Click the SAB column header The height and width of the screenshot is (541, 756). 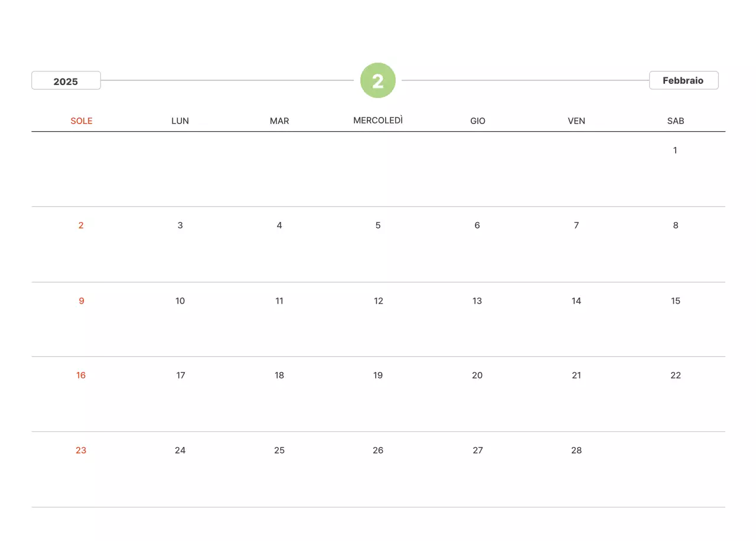tap(676, 121)
